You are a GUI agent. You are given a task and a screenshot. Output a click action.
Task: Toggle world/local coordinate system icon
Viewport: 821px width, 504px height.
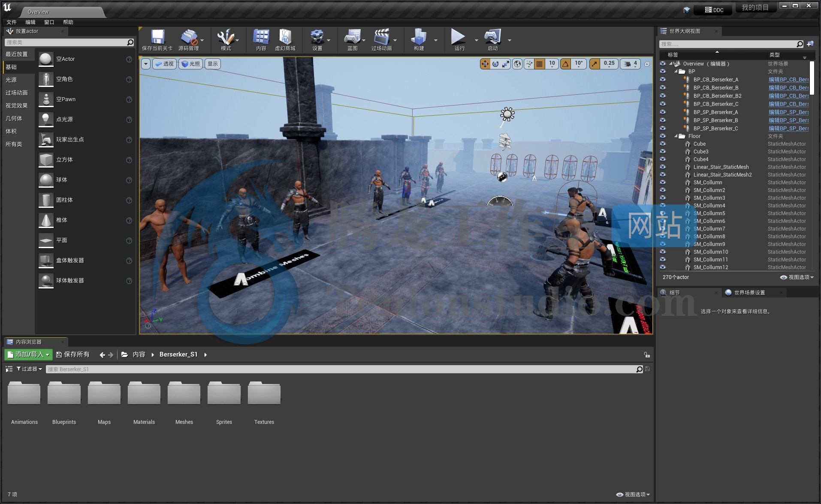[x=518, y=64]
